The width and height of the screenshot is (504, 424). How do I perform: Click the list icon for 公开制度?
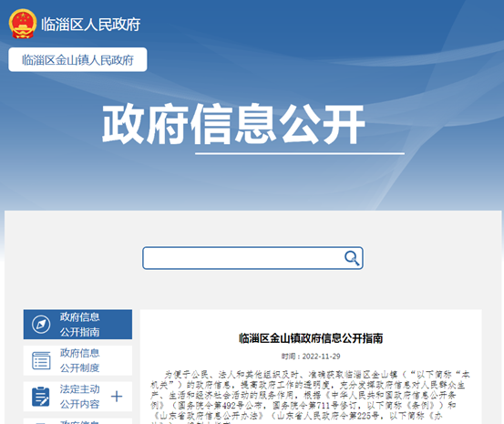pyautogui.click(x=41, y=360)
